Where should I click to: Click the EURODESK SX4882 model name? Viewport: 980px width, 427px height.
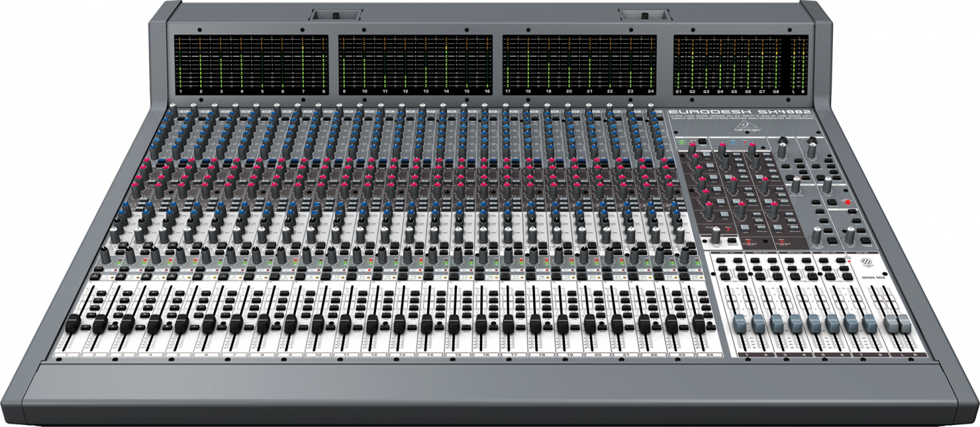pos(740,112)
